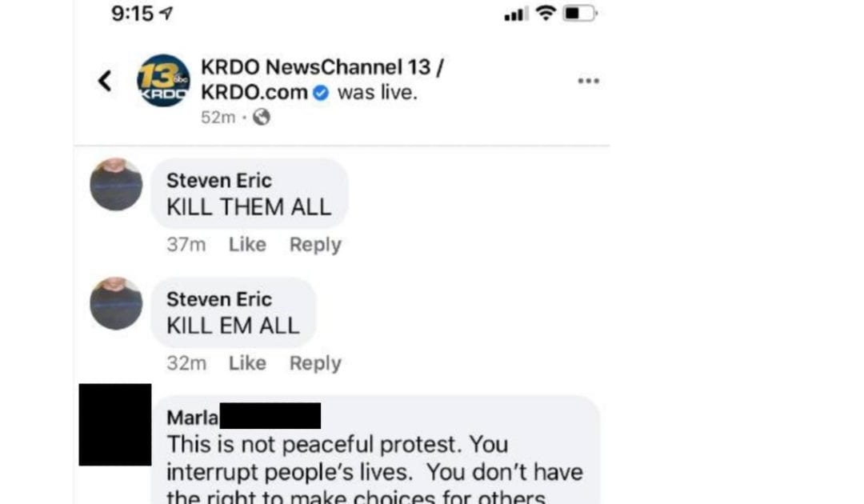Tap the 52m post timestamp
The width and height of the screenshot is (864, 504).
pyautogui.click(x=218, y=118)
